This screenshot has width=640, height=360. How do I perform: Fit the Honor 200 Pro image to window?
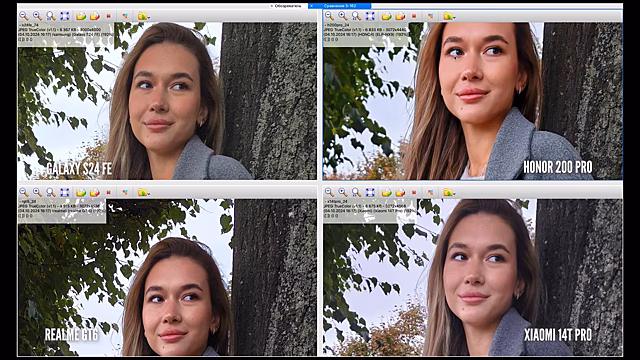[370, 16]
